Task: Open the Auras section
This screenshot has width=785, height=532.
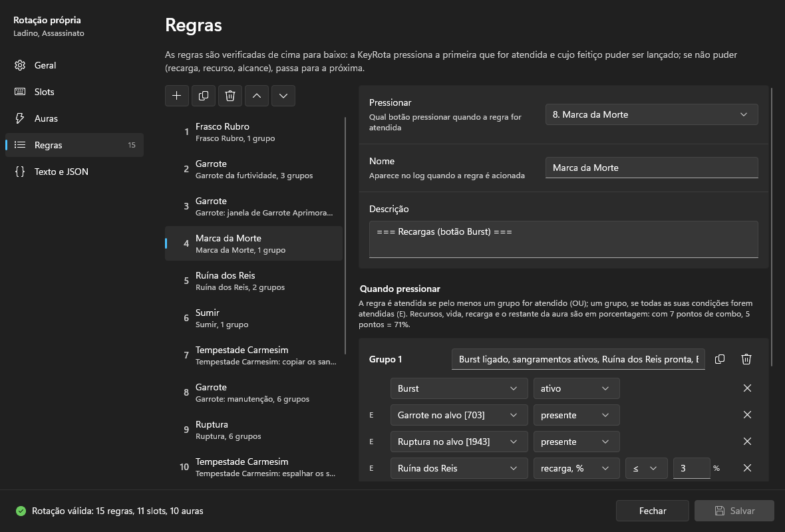Action: coord(75,118)
